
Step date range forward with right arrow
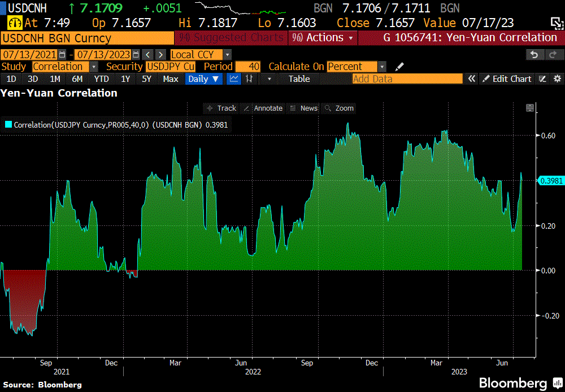click(160, 55)
